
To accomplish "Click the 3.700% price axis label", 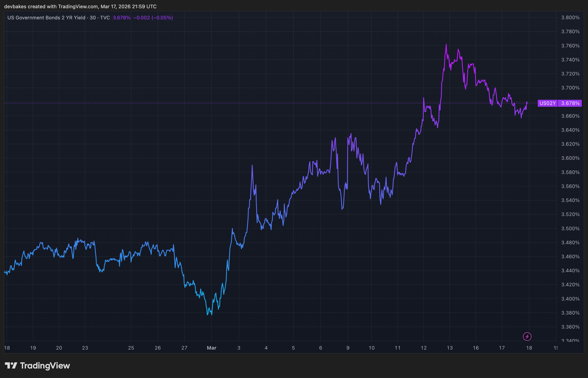I will pos(570,88).
